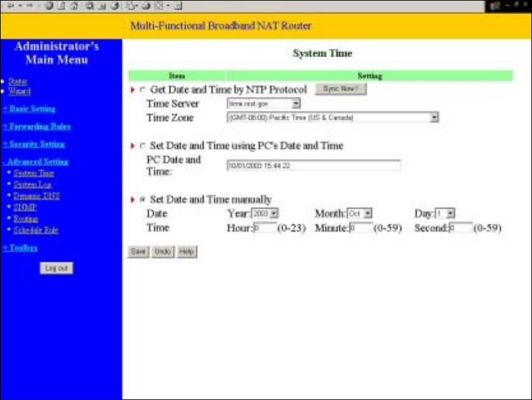
Task: Open the Wizard link
Action: point(19,91)
